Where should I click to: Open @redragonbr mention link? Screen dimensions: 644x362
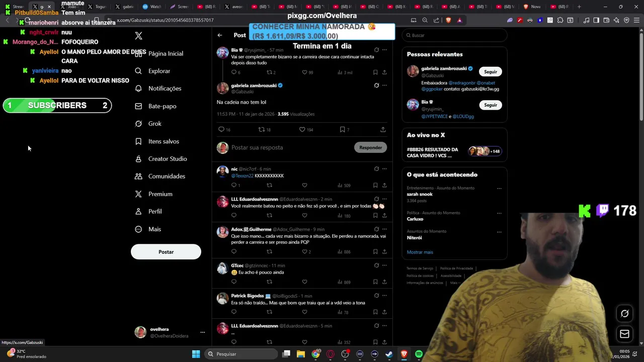tap(461, 83)
